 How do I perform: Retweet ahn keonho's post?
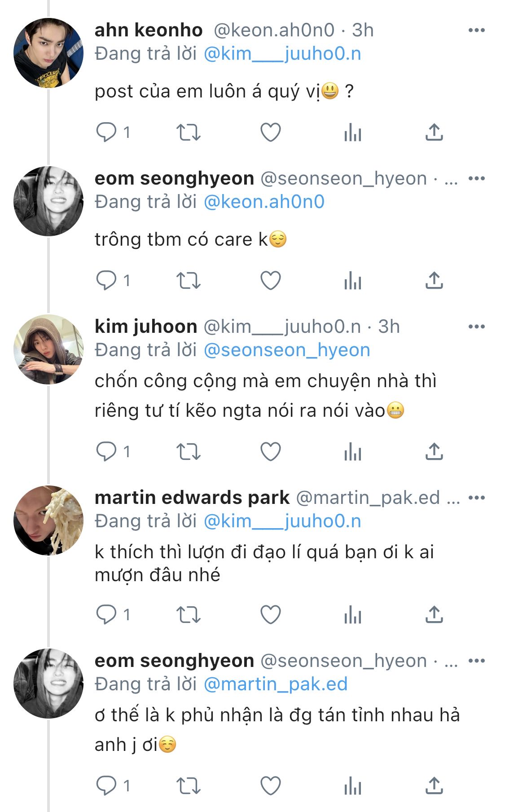188,132
